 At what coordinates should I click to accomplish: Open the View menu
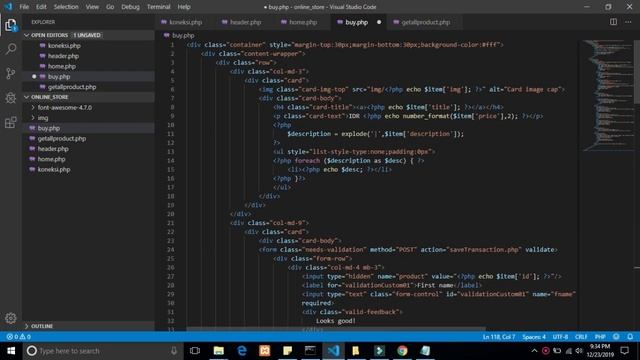coord(92,7)
